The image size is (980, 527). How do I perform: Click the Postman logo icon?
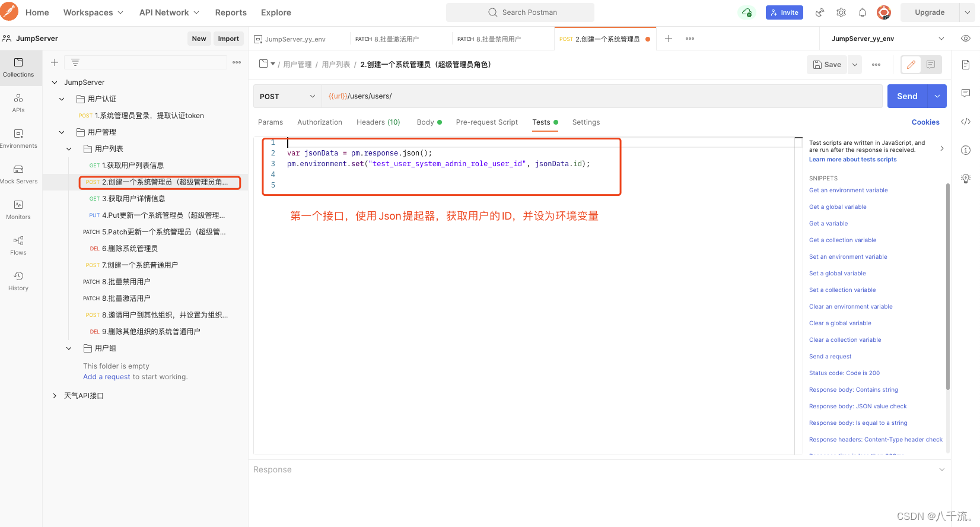tap(9, 12)
